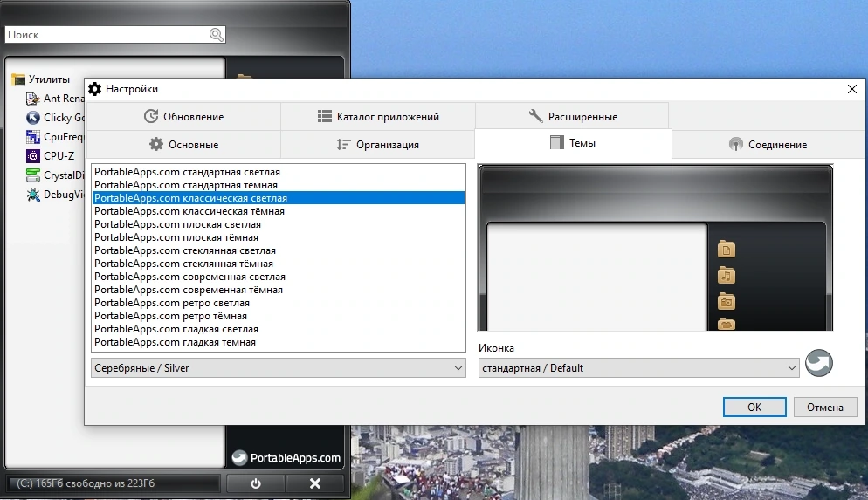This screenshot has width=868, height=500.
Task: Select theme классическая светлая
Action: (279, 198)
